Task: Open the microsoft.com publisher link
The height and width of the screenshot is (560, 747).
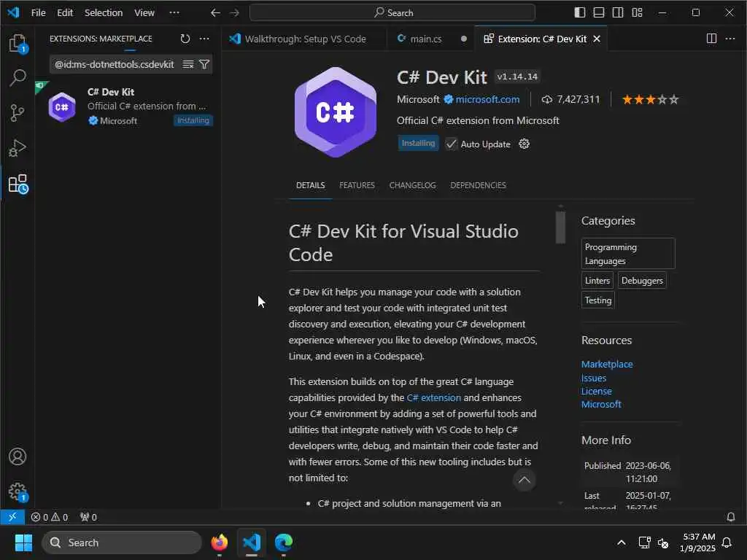Action: point(487,99)
